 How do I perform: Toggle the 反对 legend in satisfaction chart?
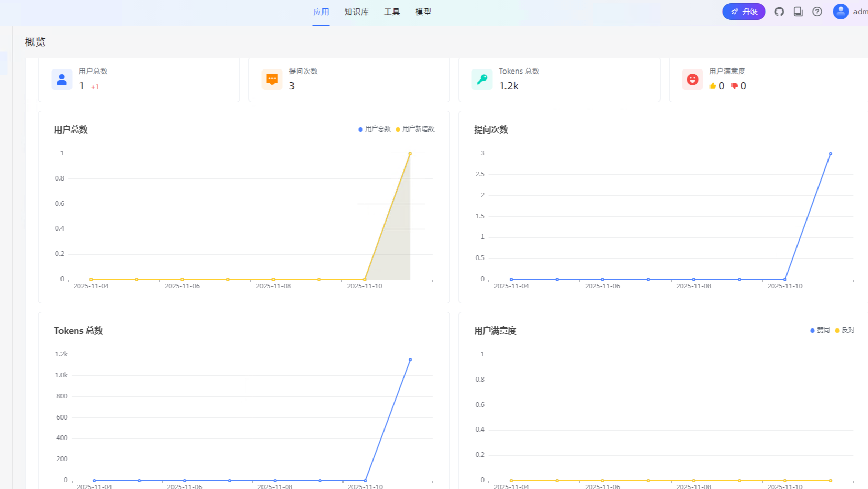coord(845,330)
